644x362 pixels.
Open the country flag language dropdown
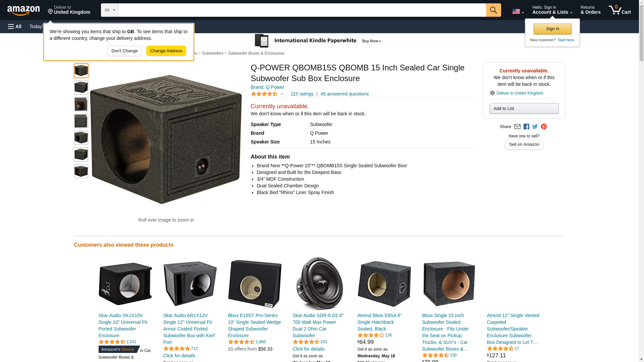coord(518,11)
